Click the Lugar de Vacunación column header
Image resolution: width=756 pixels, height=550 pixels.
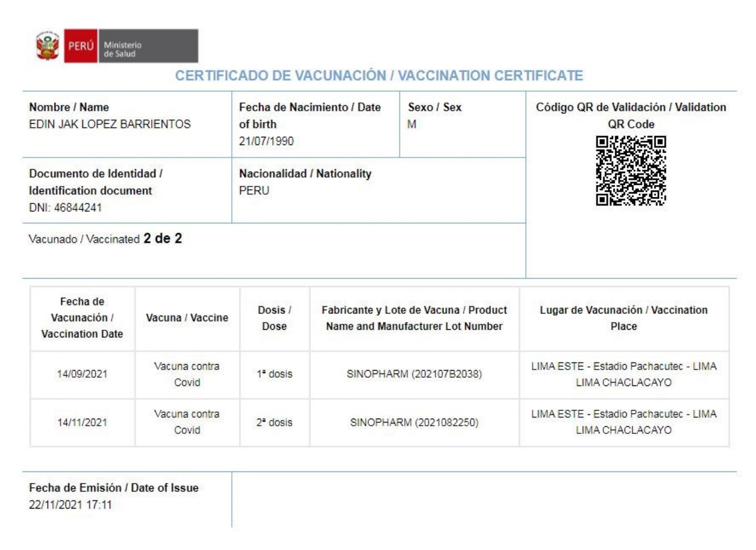623,318
